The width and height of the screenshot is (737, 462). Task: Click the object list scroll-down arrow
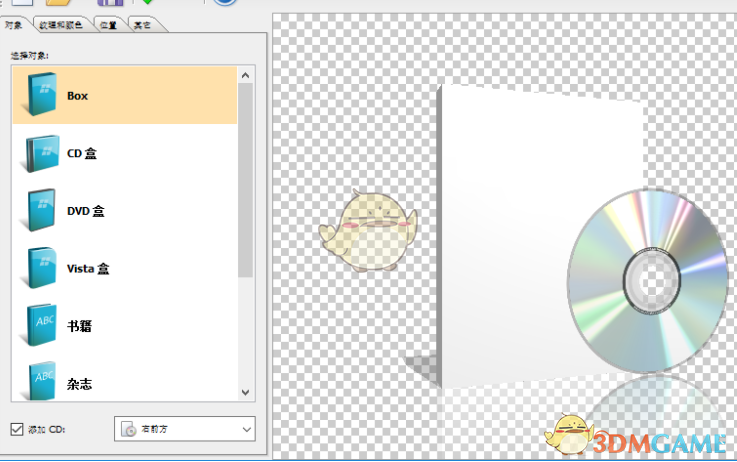(x=246, y=392)
